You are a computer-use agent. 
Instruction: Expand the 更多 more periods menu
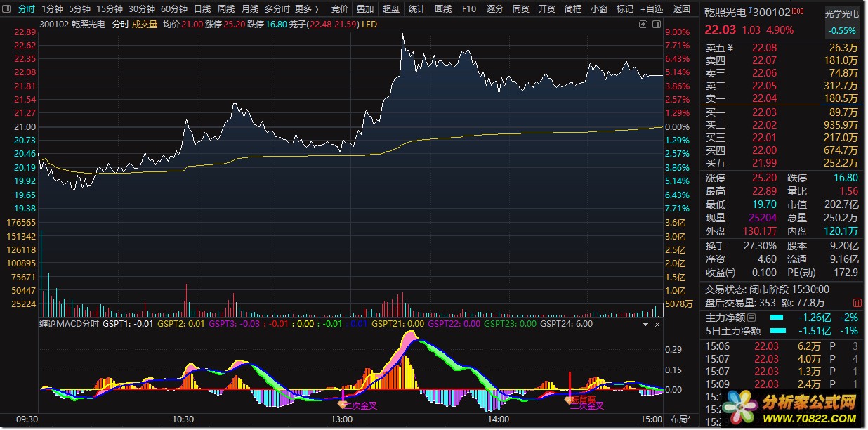click(306, 9)
